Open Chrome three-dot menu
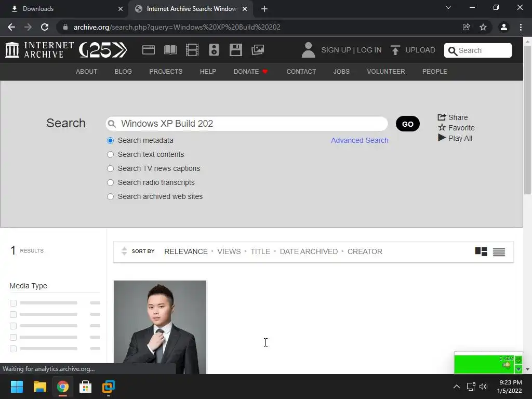 521,27
